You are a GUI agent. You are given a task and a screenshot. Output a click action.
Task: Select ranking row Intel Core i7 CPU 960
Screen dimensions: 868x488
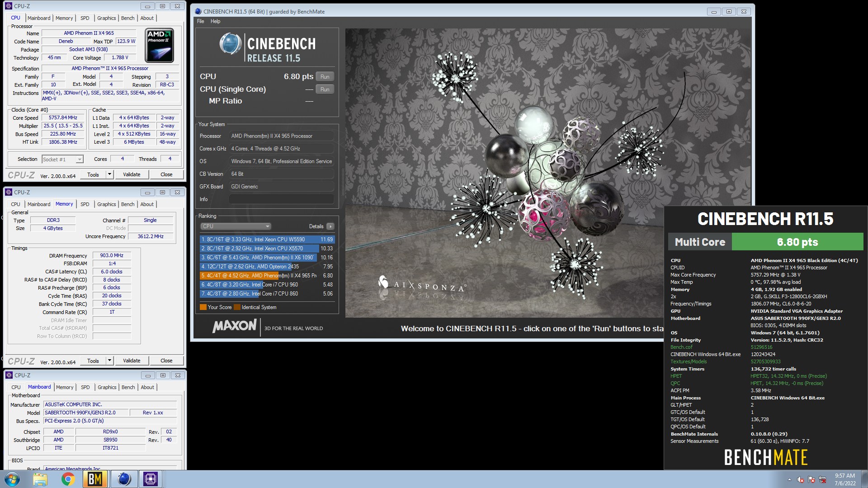tap(267, 285)
